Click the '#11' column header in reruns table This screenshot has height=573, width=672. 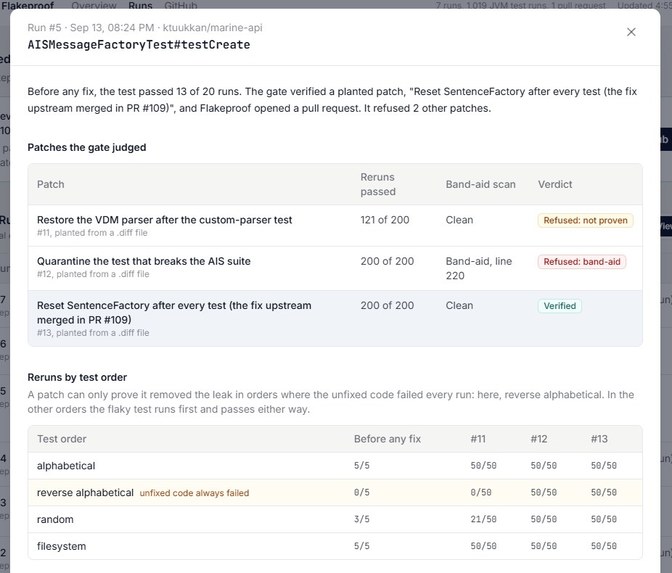pos(478,439)
